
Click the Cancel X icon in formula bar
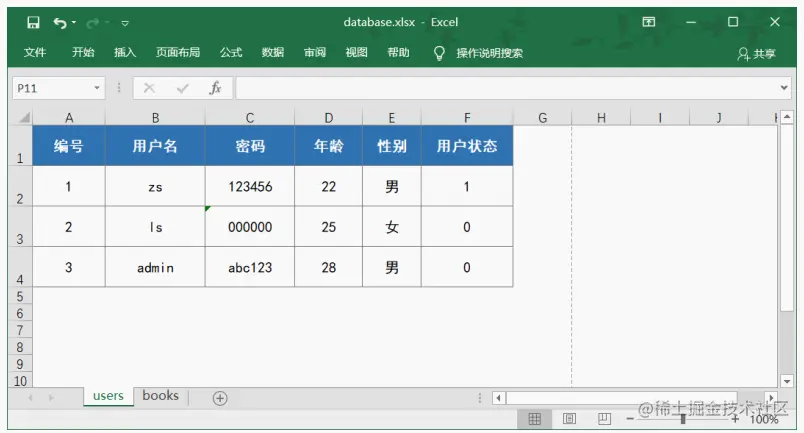coord(149,88)
